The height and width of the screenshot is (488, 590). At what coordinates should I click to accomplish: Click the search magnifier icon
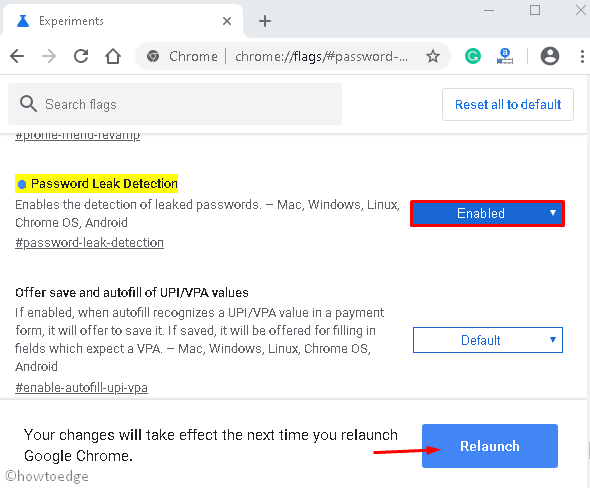28,104
